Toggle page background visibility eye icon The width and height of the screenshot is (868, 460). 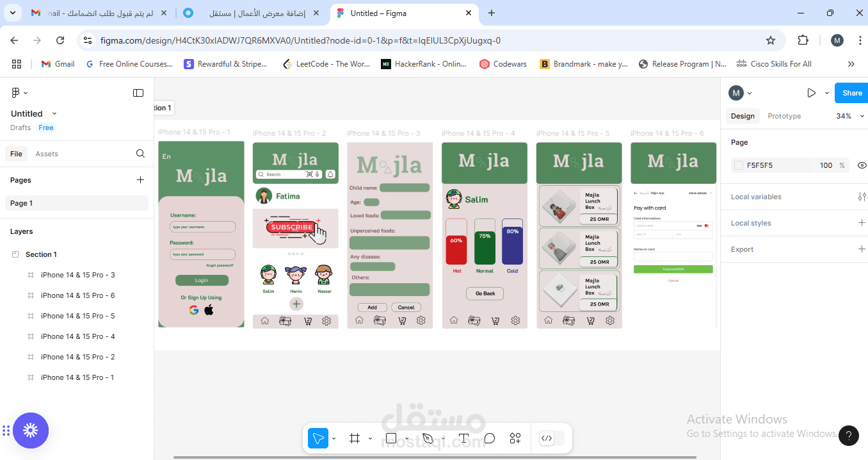862,165
